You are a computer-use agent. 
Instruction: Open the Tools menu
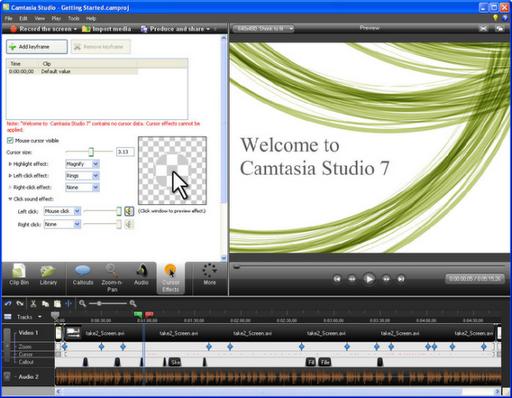coord(74,18)
